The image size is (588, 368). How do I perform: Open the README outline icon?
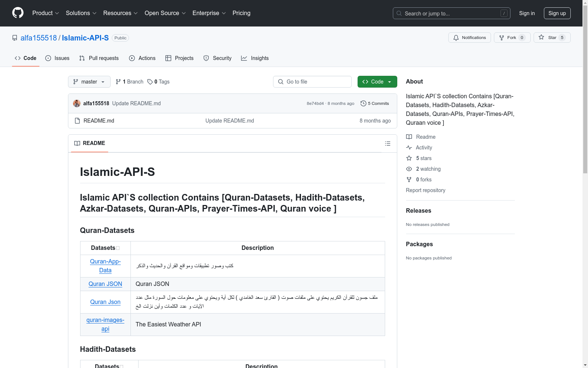point(388,144)
